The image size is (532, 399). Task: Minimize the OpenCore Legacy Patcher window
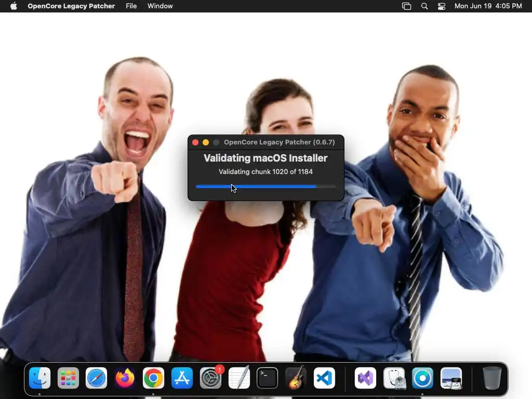(x=206, y=142)
